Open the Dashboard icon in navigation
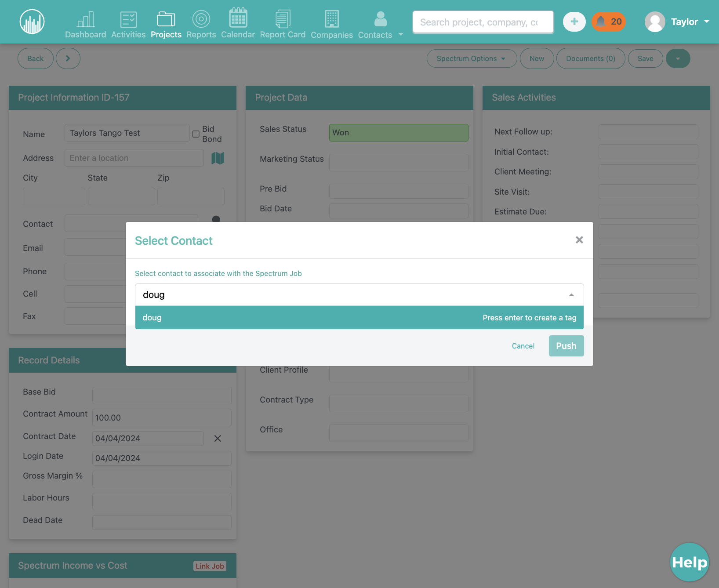The image size is (719, 588). [x=86, y=19]
